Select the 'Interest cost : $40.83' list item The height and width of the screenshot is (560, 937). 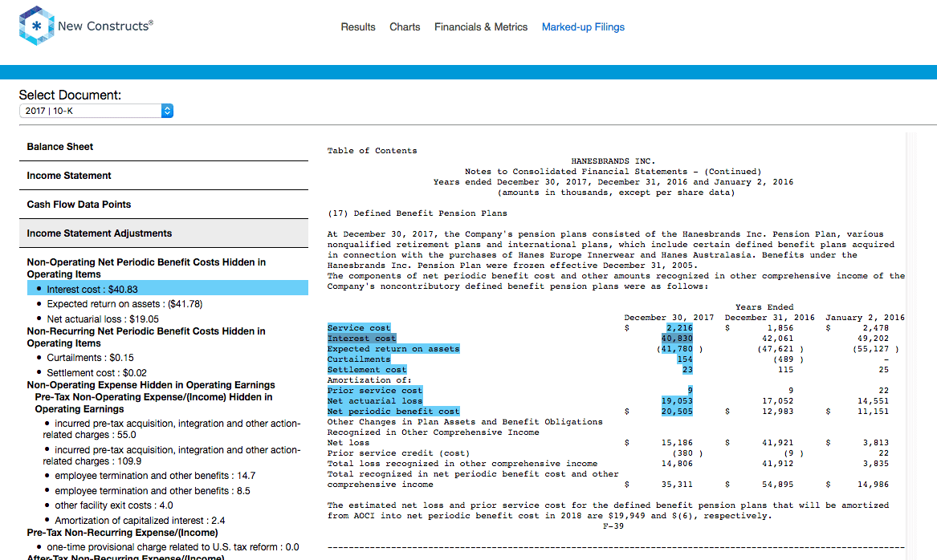pyautogui.click(x=168, y=289)
